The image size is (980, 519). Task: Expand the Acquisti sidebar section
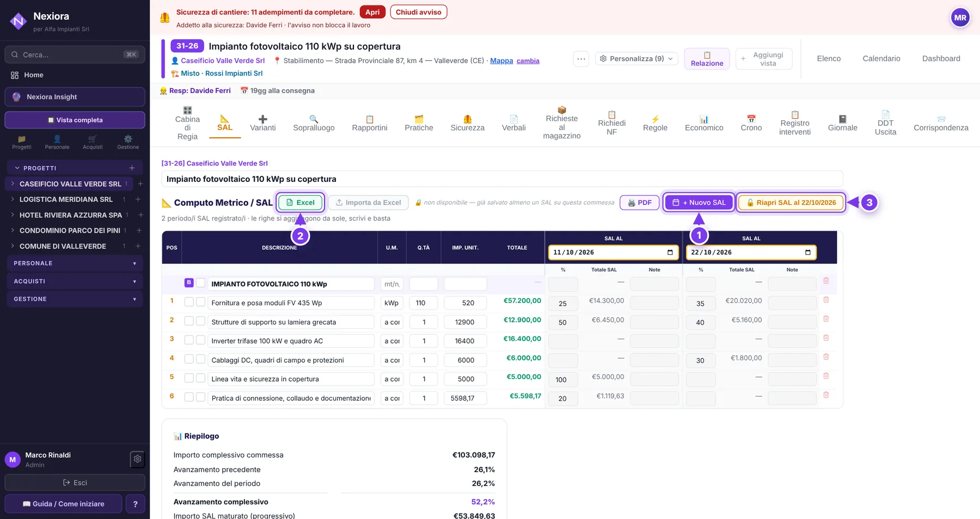click(x=75, y=281)
